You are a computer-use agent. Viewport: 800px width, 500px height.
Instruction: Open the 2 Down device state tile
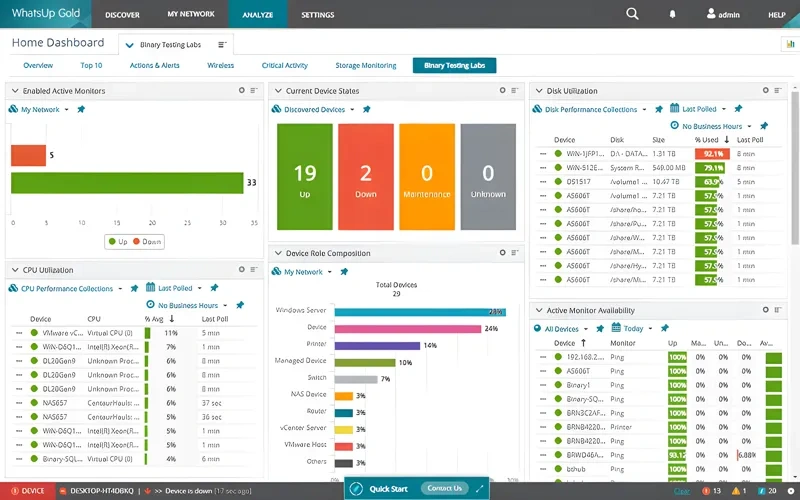366,177
